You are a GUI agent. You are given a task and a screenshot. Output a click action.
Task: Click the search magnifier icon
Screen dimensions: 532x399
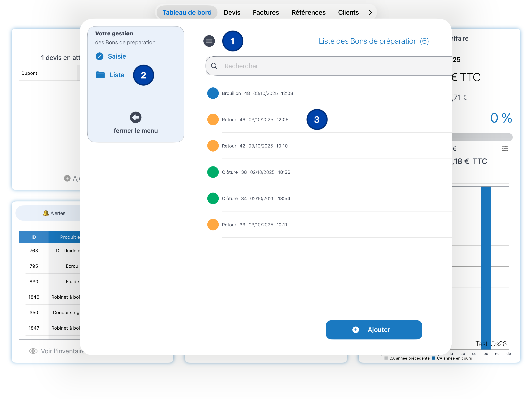point(214,66)
